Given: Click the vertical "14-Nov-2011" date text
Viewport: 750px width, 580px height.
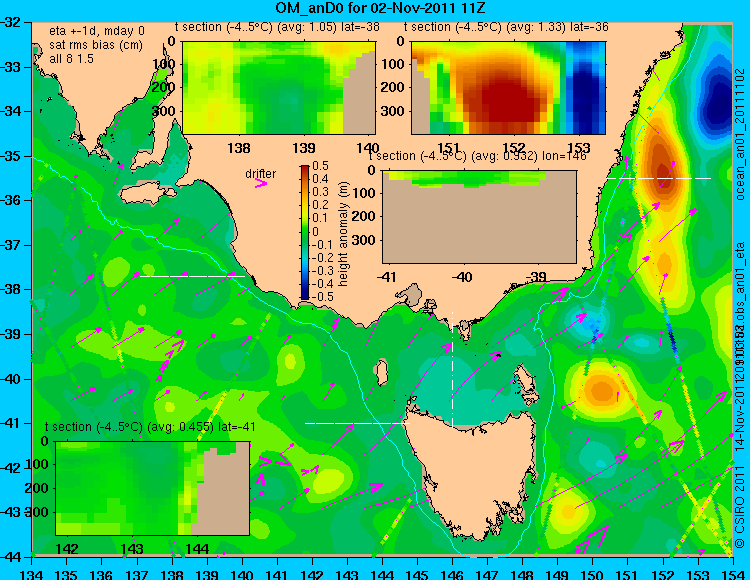Looking at the screenshot, I should click(x=740, y=416).
